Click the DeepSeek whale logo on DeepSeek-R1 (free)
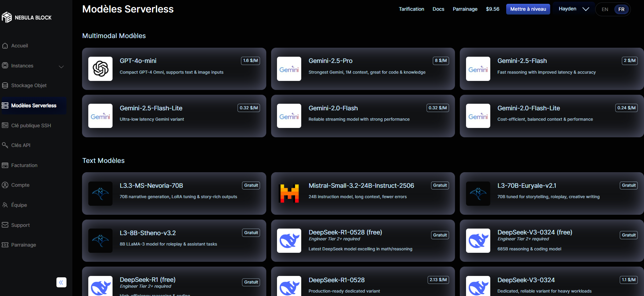The image size is (644, 296). coord(100,286)
